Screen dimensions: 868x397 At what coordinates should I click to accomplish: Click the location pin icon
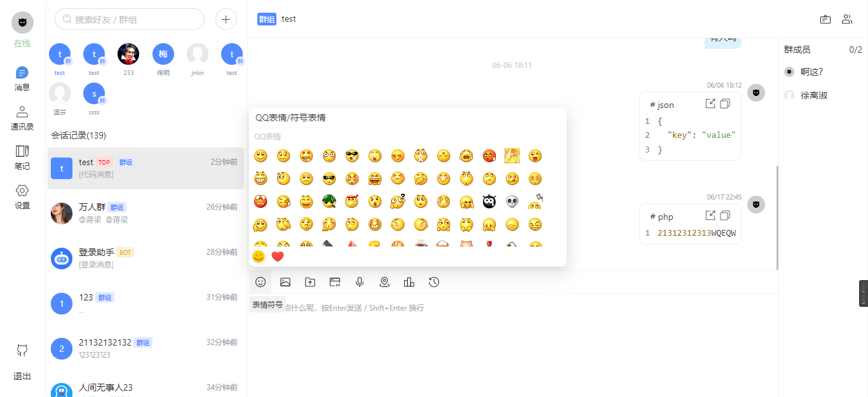(x=384, y=282)
